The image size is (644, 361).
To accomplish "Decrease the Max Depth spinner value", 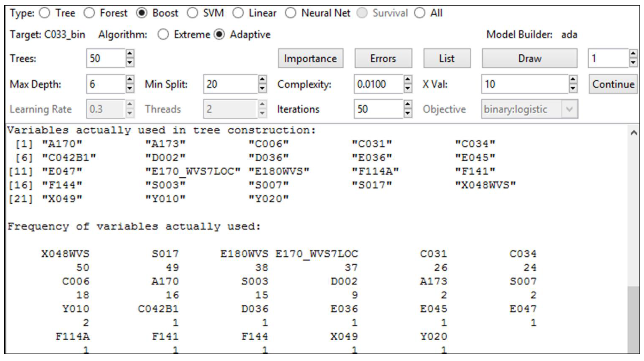I will pos(129,88).
